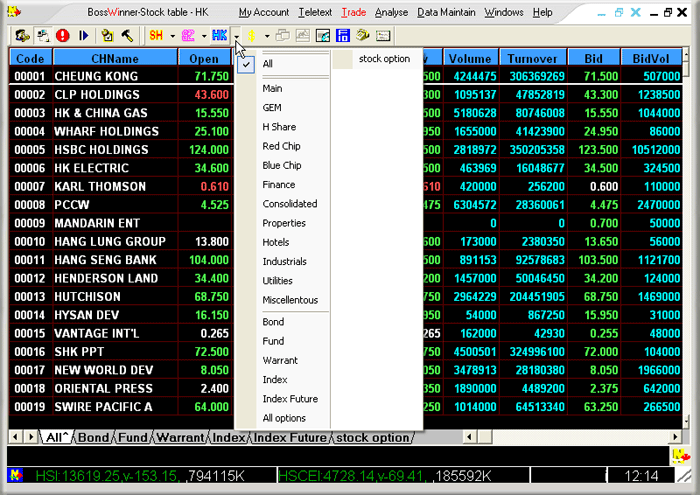Sort by the BidVol column header
This screenshot has width=700, height=495.
coord(651,58)
